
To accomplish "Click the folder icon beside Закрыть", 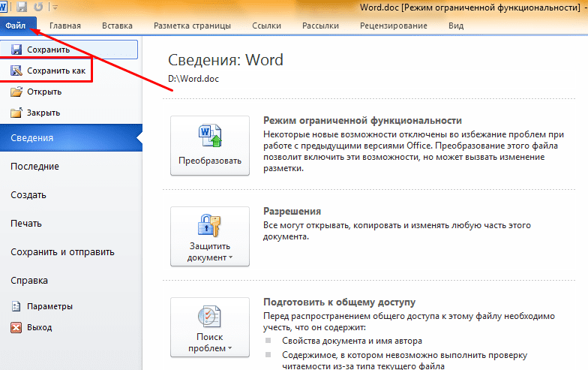I will pyautogui.click(x=16, y=113).
